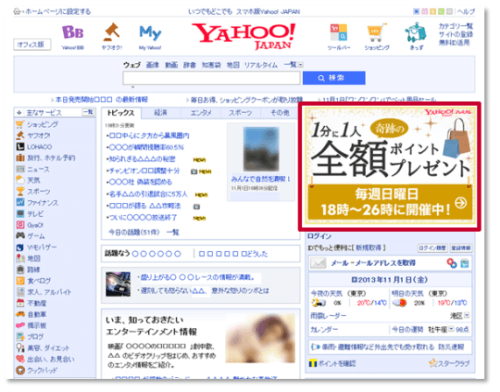The height and width of the screenshot is (392, 500).
Task: Click the Yahoo! JAPAN logo
Action: click(x=243, y=36)
